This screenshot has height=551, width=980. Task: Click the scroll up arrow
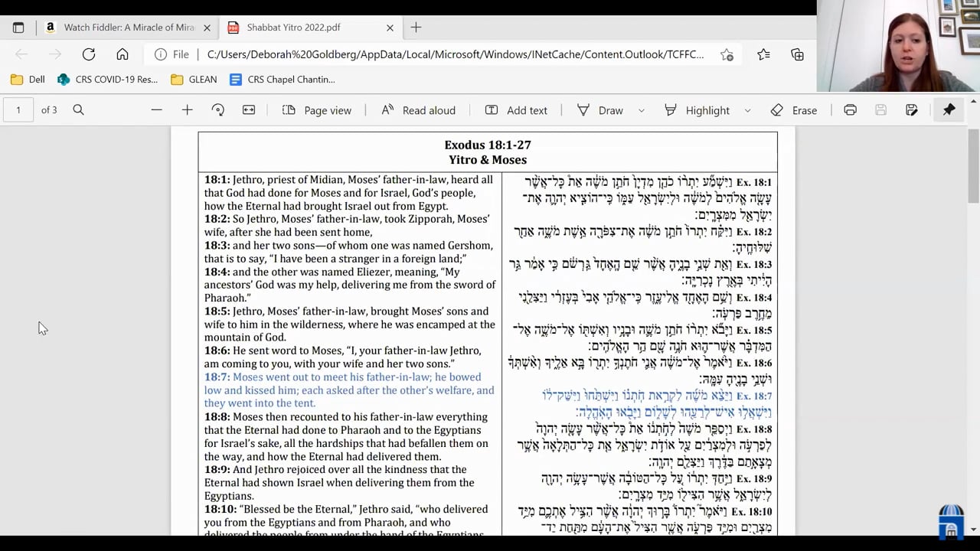click(973, 103)
